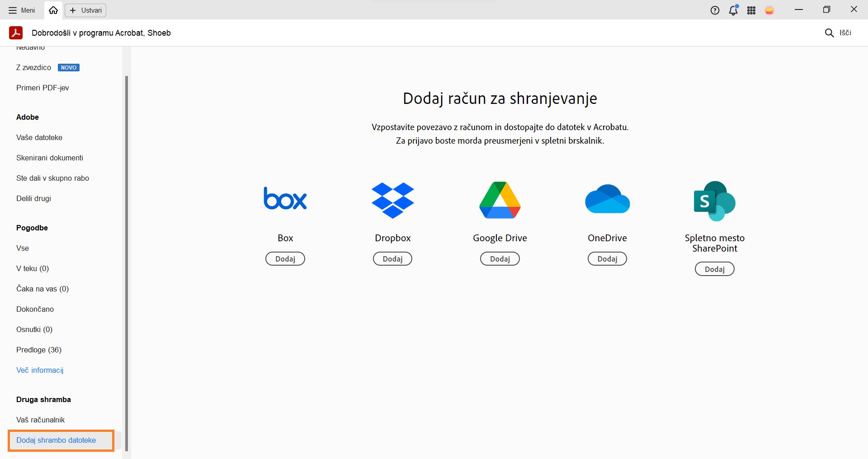The width and height of the screenshot is (868, 459).
Task: Open the notifications bell
Action: click(733, 10)
